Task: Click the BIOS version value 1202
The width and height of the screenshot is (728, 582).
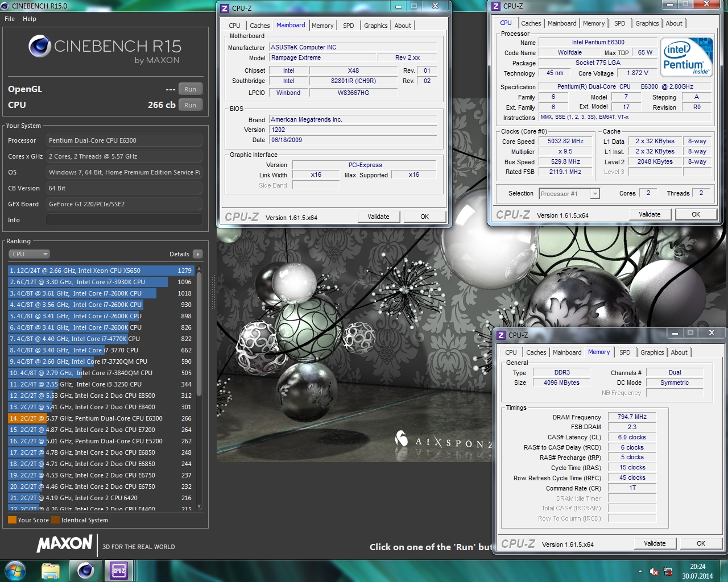Action: [x=353, y=130]
